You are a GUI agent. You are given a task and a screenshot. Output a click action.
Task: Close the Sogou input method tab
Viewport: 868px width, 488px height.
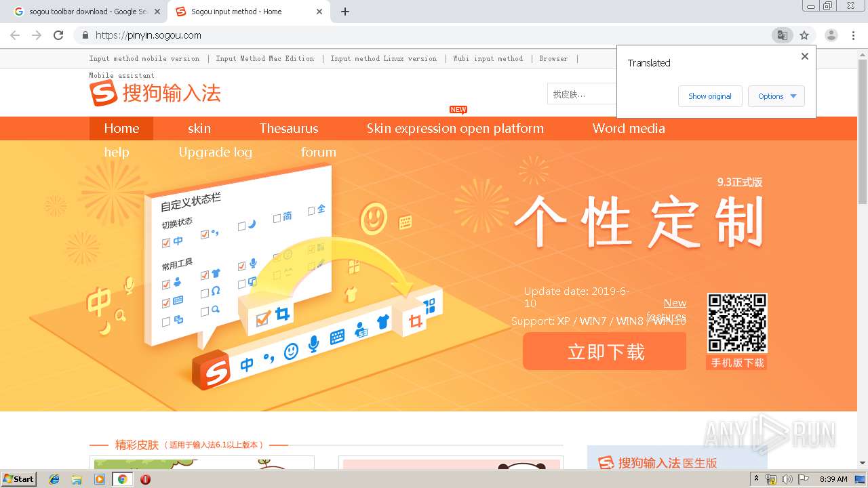pos(320,12)
